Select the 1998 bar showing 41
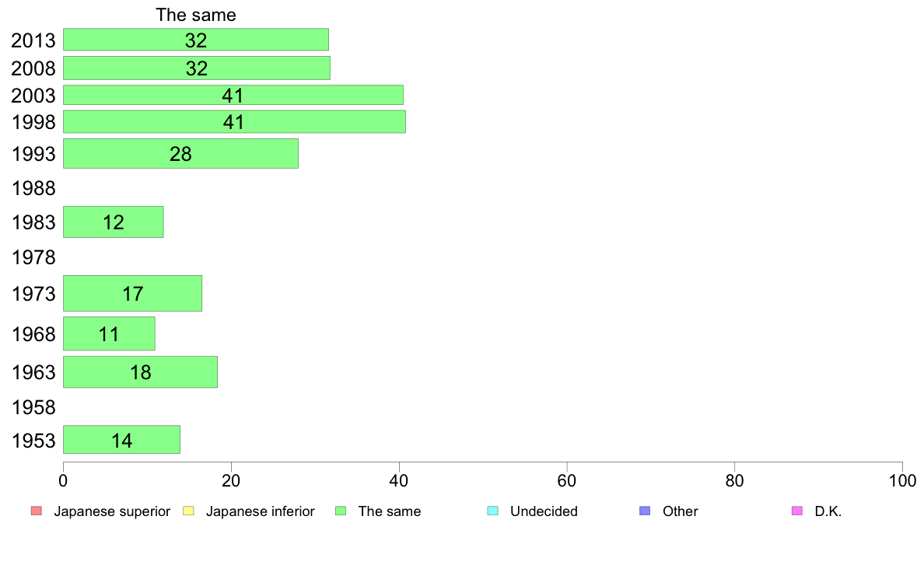The height and width of the screenshot is (572, 924). (234, 121)
